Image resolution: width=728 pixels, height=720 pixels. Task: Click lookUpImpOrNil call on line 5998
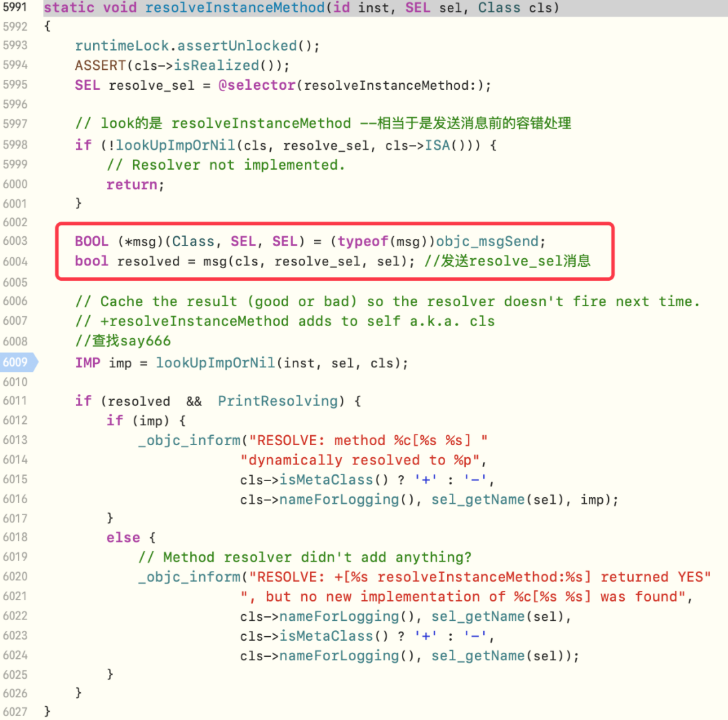point(176,145)
